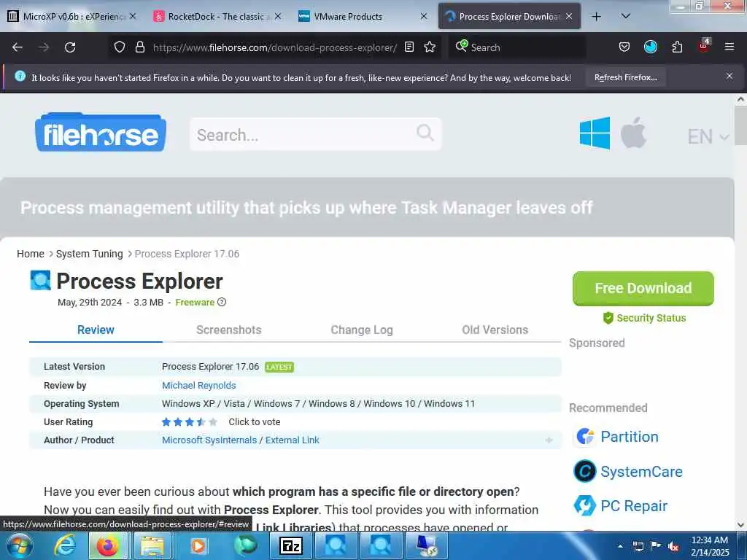
Task: Click the Refresh Firefox... button
Action: coord(625,77)
